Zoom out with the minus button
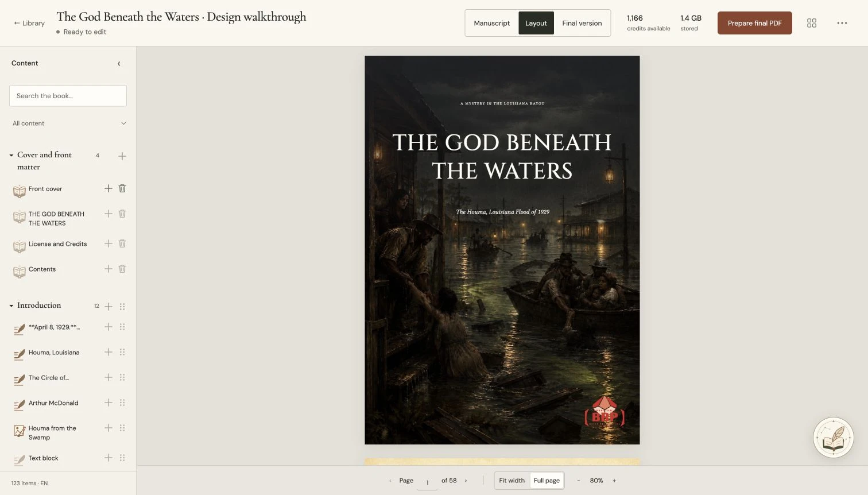The height and width of the screenshot is (495, 868). point(578,481)
